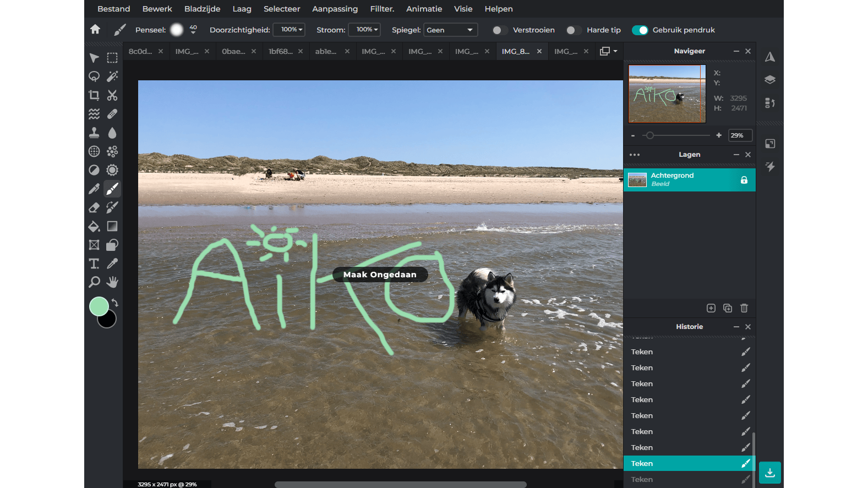
Task: Select the Liquify waves tool
Action: coord(94,114)
